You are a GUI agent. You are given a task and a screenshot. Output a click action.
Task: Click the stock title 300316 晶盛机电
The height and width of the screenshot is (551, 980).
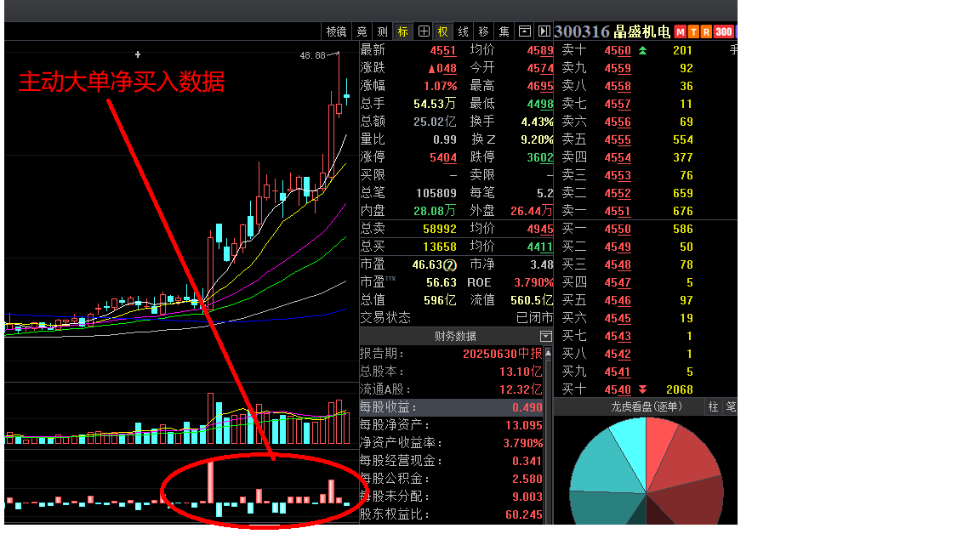coord(612,31)
